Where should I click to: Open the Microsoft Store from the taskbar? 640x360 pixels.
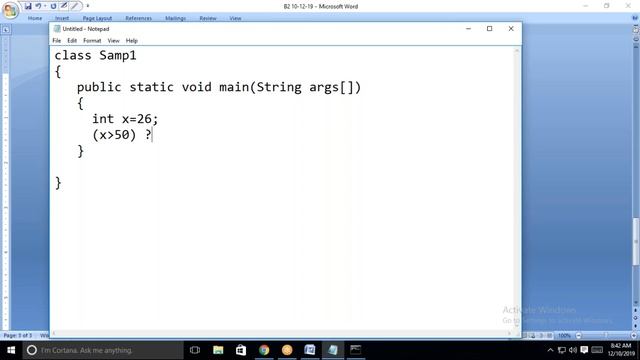click(241, 350)
